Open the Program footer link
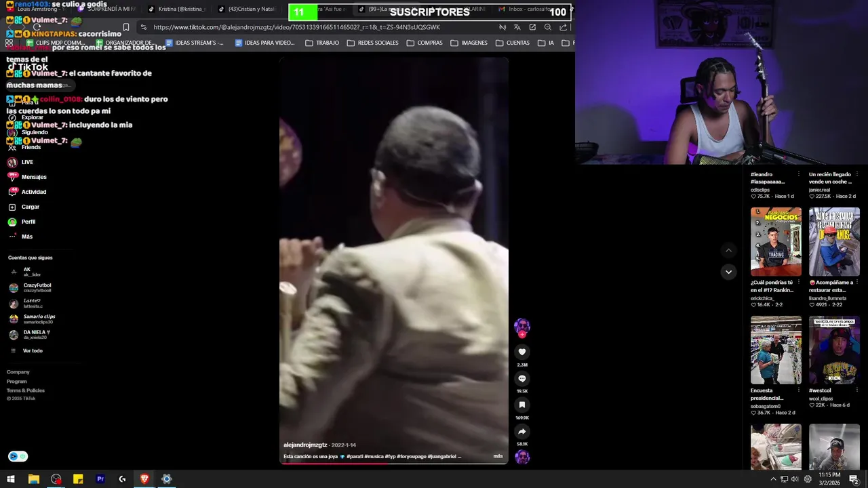 point(17,382)
